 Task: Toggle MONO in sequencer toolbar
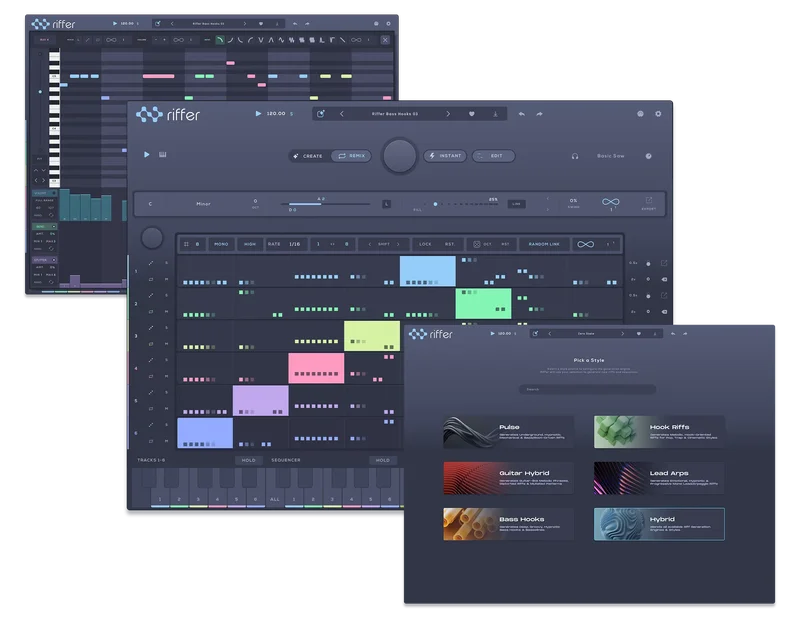point(221,244)
